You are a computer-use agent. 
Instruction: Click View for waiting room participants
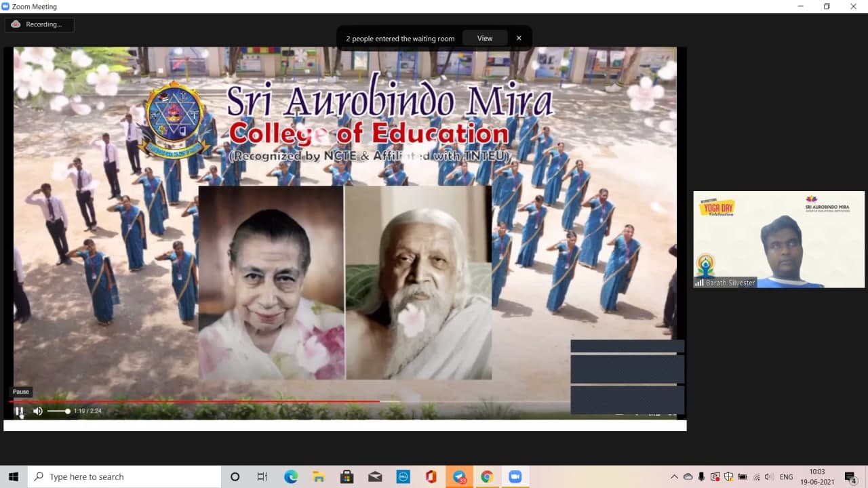point(485,39)
